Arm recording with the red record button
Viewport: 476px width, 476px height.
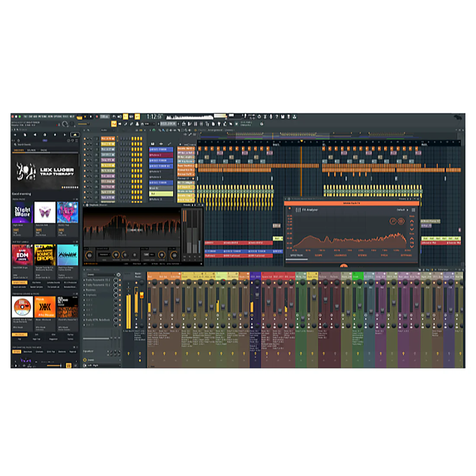point(97,116)
